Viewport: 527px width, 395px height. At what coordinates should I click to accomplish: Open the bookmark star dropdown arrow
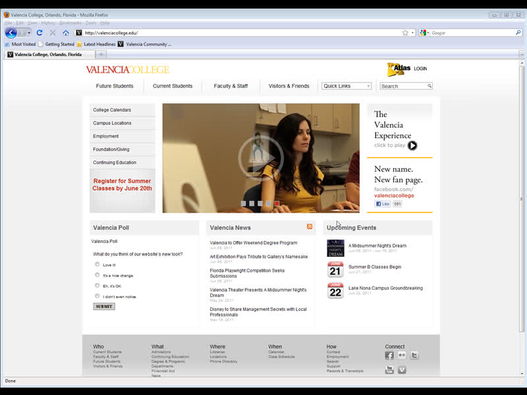(x=413, y=33)
